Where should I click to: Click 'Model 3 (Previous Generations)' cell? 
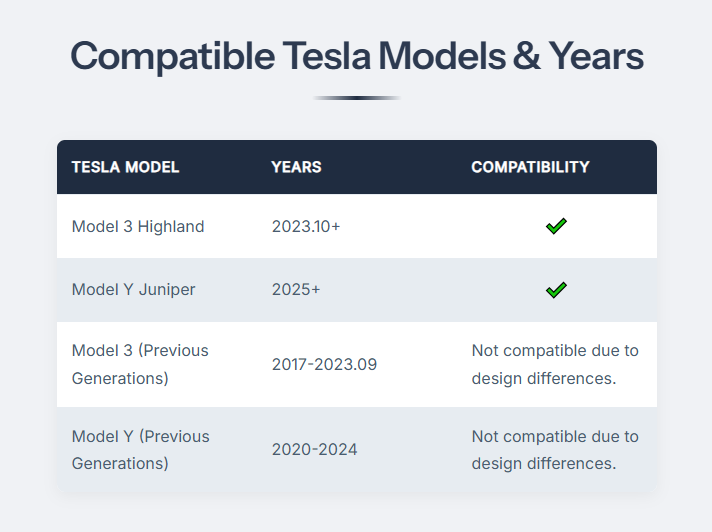point(140,364)
